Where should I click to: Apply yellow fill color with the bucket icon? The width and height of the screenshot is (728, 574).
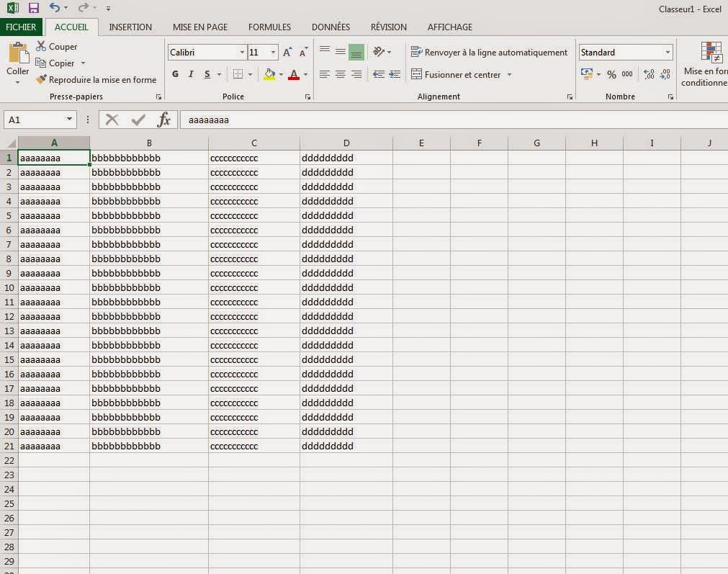click(x=269, y=74)
